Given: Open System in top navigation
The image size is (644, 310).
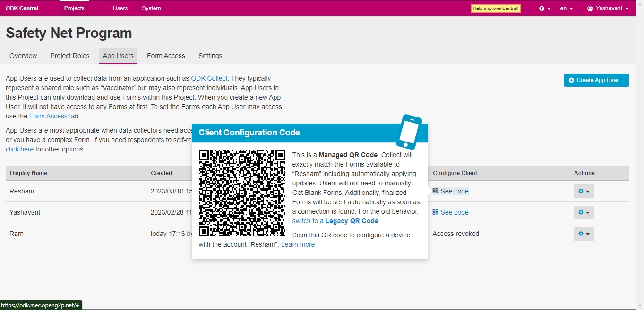Looking at the screenshot, I should pos(151,8).
